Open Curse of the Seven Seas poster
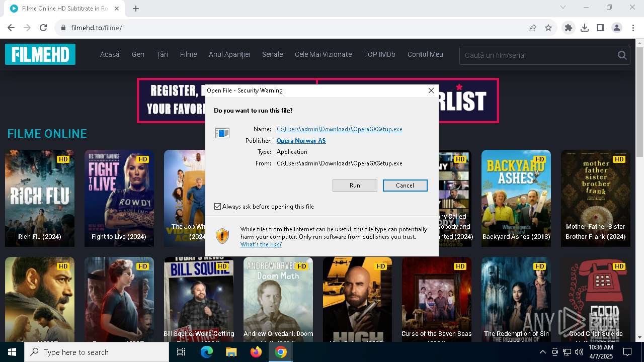 tap(437, 300)
